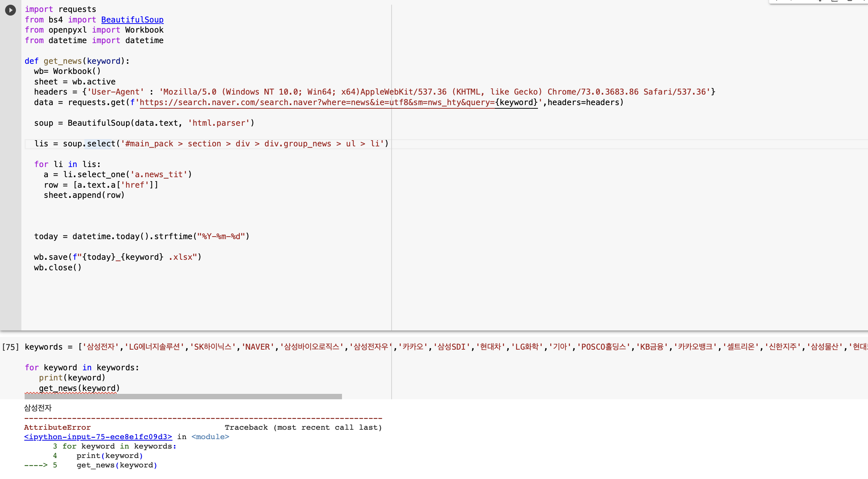
Task: Click '현대차' in the keywords list
Action: pos(491,347)
